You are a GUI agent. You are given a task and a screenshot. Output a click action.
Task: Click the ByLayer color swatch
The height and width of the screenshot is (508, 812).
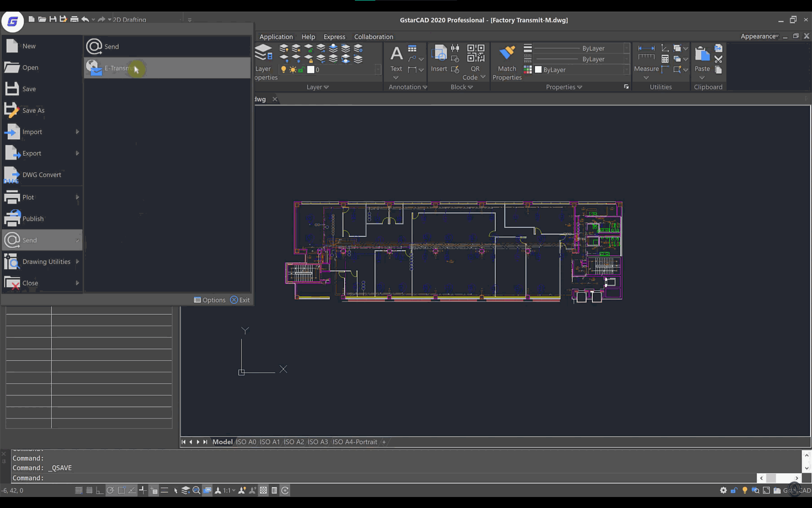538,69
